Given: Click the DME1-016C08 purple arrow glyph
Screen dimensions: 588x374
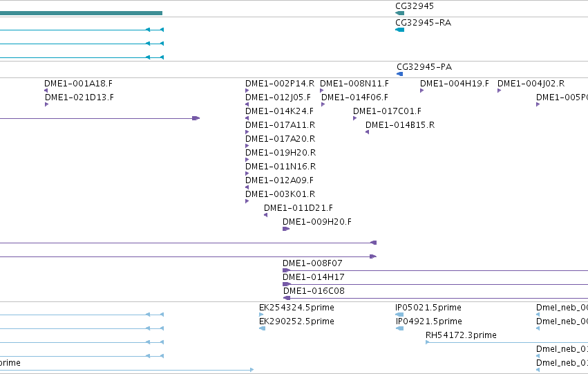Looking at the screenshot, I should (287, 298).
